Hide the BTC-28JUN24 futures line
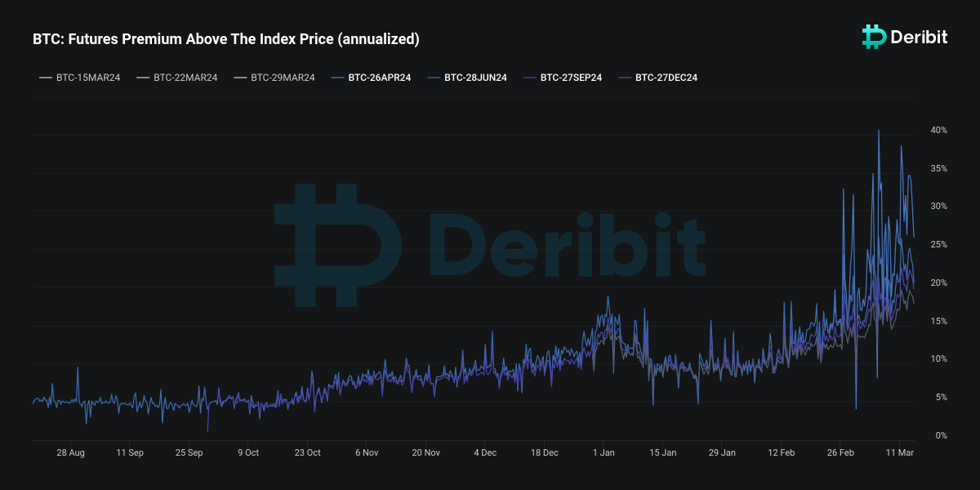 [475, 78]
